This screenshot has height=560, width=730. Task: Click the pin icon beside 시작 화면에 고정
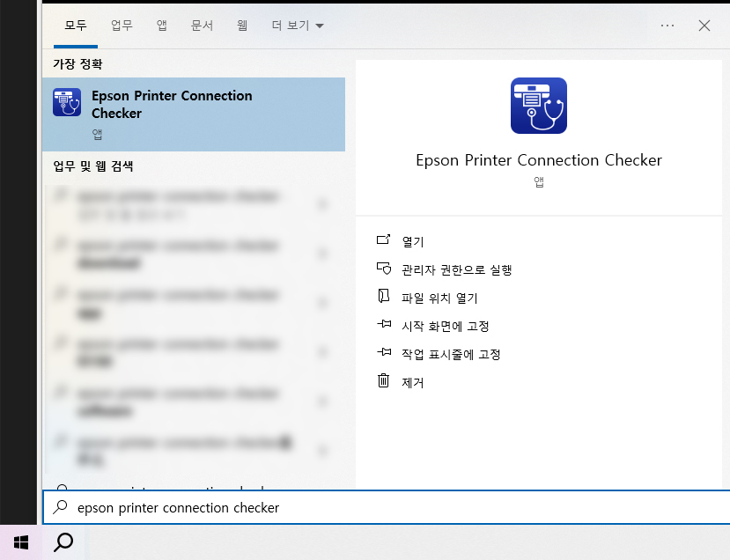tap(385, 325)
